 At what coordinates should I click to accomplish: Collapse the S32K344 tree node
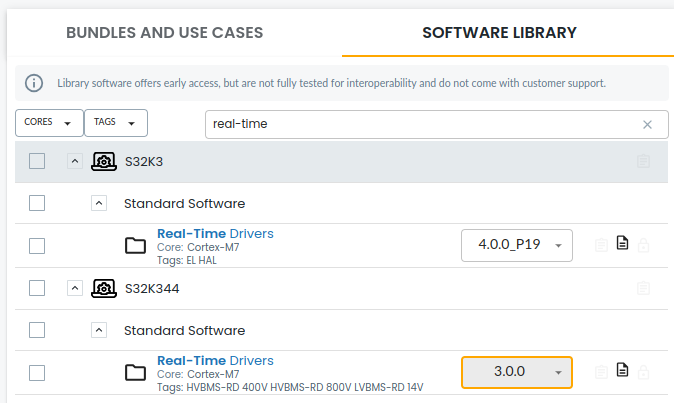(x=75, y=288)
